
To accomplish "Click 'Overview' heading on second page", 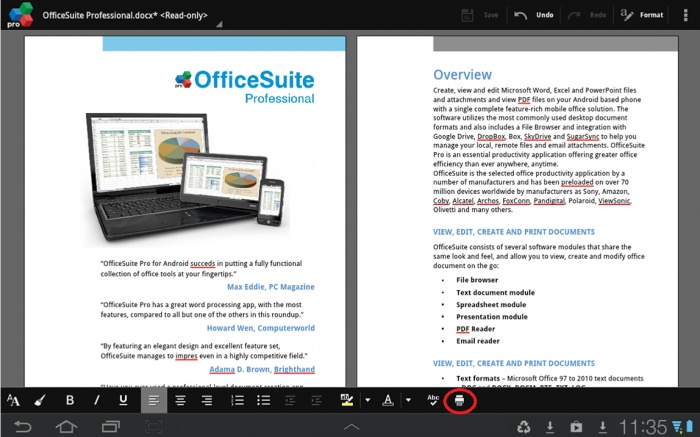I will click(x=462, y=75).
